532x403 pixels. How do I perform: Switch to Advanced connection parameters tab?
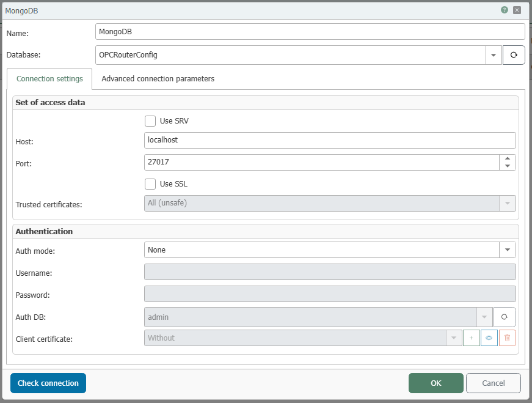(x=158, y=79)
